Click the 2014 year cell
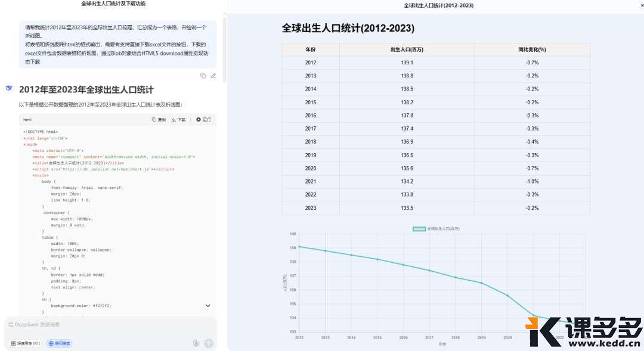The image size is (644, 351). click(311, 89)
